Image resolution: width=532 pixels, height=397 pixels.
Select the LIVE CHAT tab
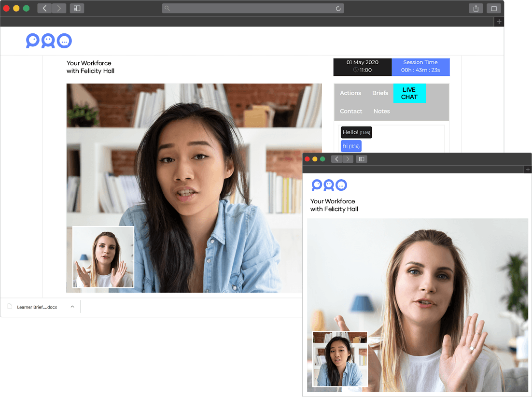click(409, 93)
